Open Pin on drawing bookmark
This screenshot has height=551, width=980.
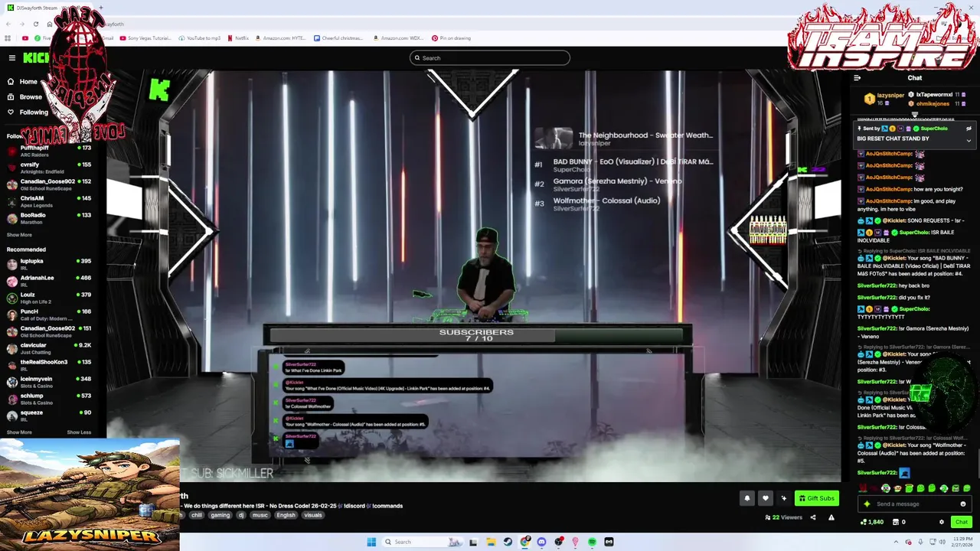(x=451, y=38)
